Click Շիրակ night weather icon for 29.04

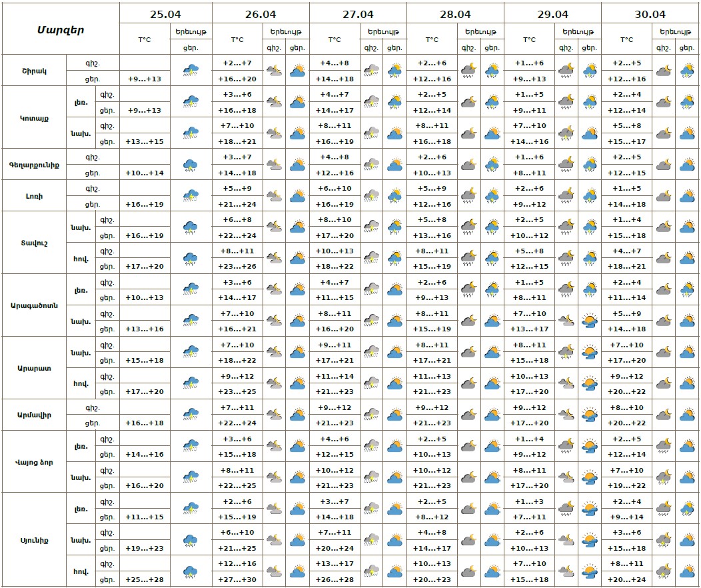pos(566,70)
